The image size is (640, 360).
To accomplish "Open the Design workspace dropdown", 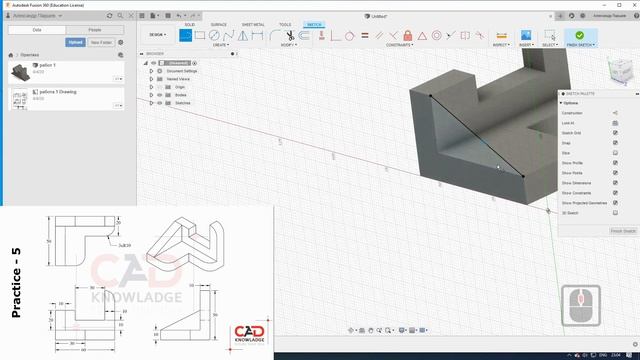I will (x=158, y=35).
